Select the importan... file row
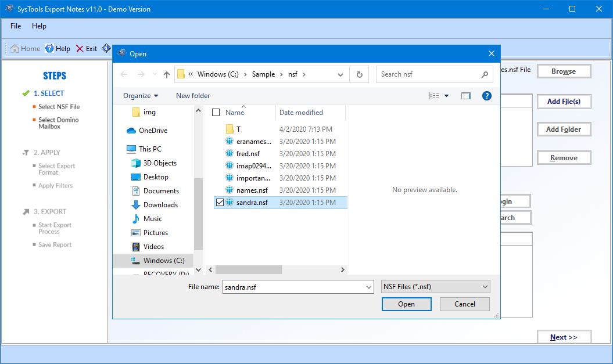The width and height of the screenshot is (613, 364). (280, 178)
